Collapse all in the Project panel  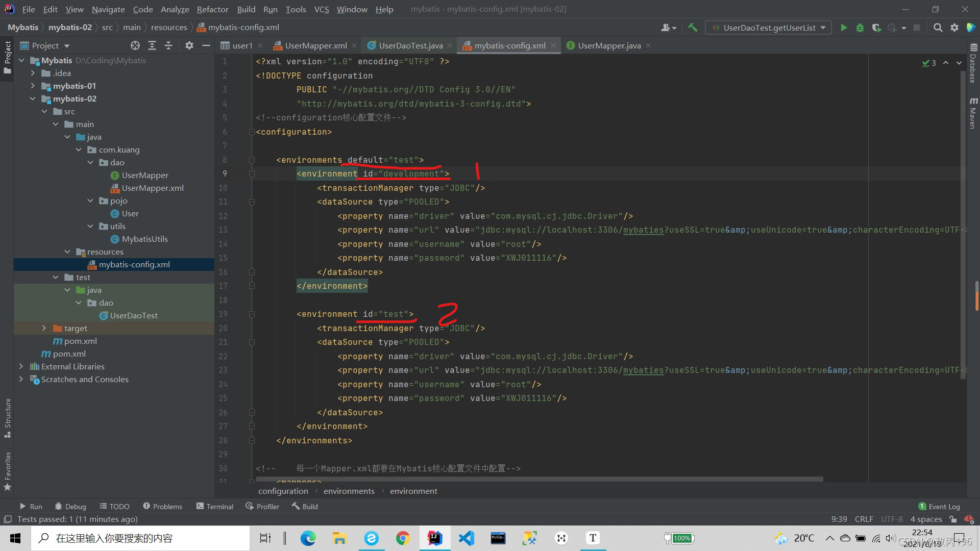[x=168, y=45]
